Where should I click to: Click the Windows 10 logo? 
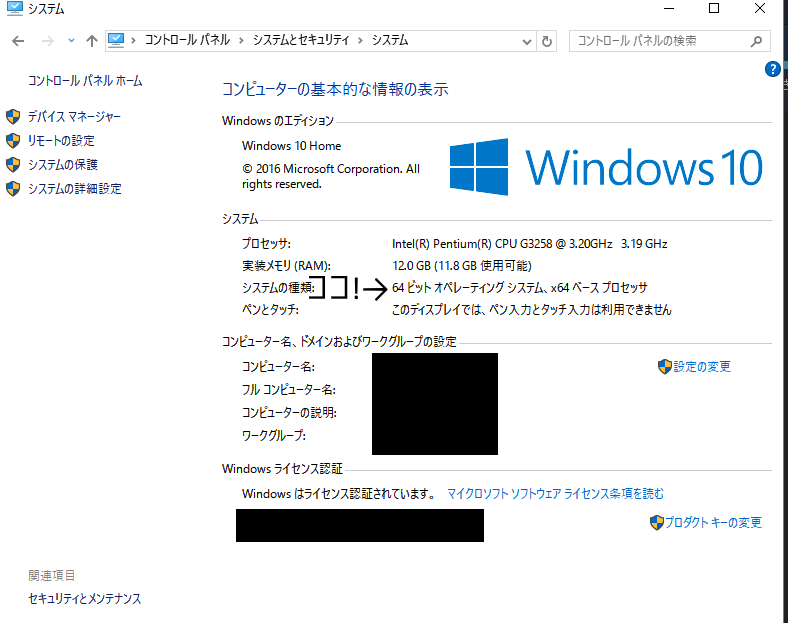point(606,167)
